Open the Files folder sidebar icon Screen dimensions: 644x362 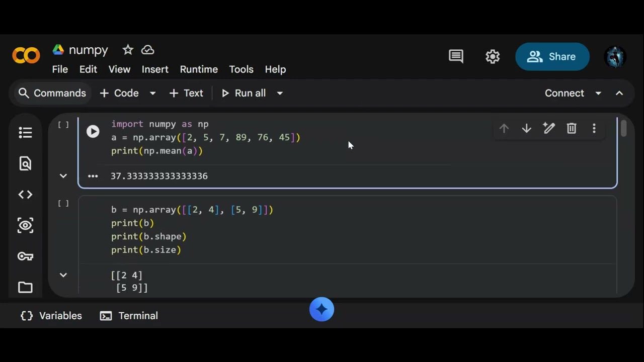(25, 287)
